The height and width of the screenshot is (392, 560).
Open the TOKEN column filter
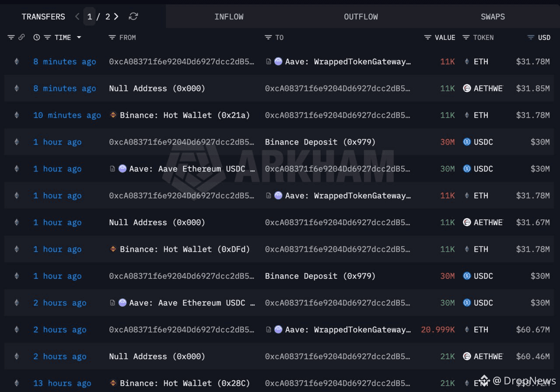pos(466,38)
